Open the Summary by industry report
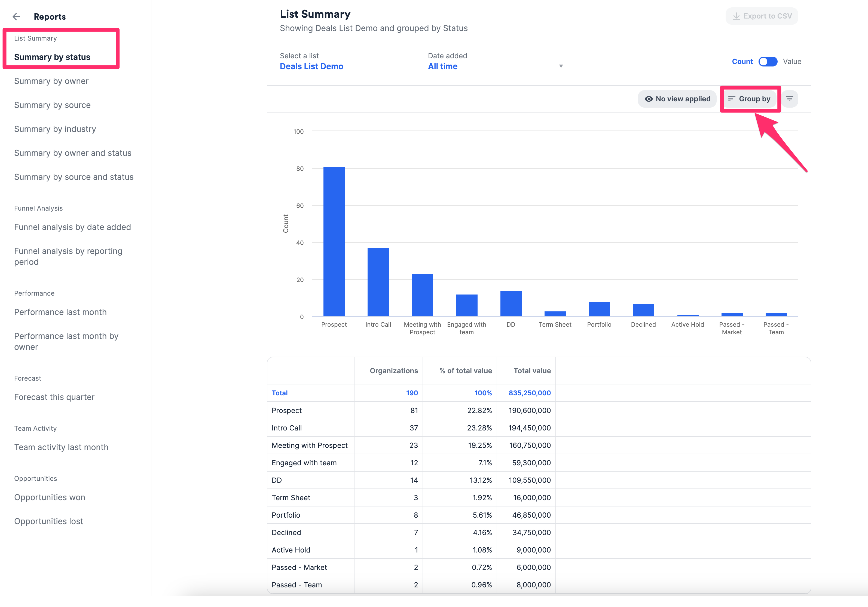Image resolution: width=868 pixels, height=607 pixels. tap(55, 129)
